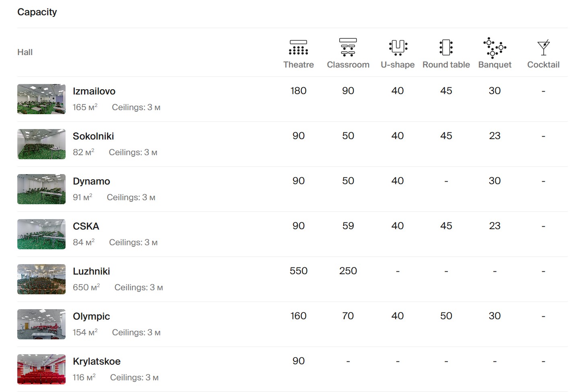Viewport: 577px width, 392px height.
Task: Click the Sokolniki hall name
Action: pos(93,136)
